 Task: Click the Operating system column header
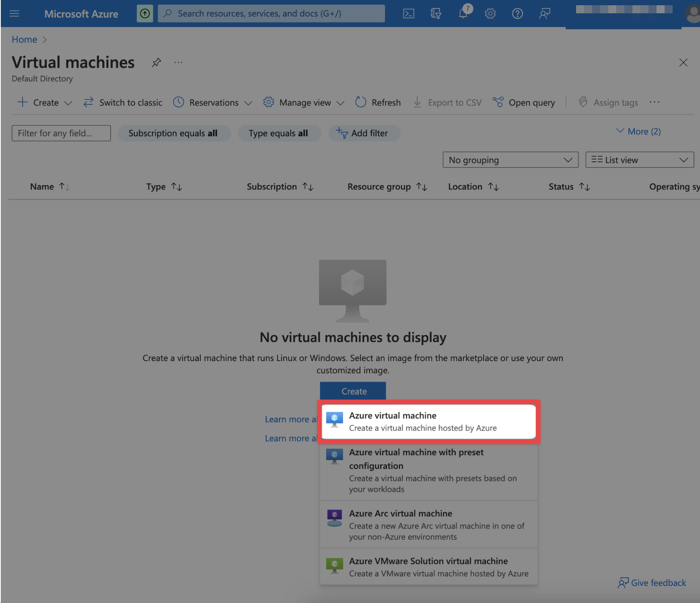click(674, 187)
